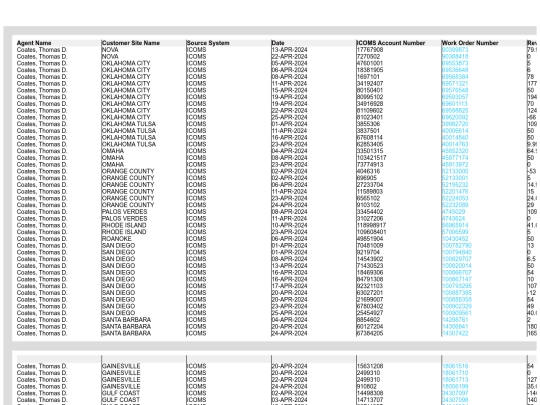Open work order for Palos Verdes 11-APR-2024
Image resolution: width=540 pixels, height=405 pixels.
454,218
